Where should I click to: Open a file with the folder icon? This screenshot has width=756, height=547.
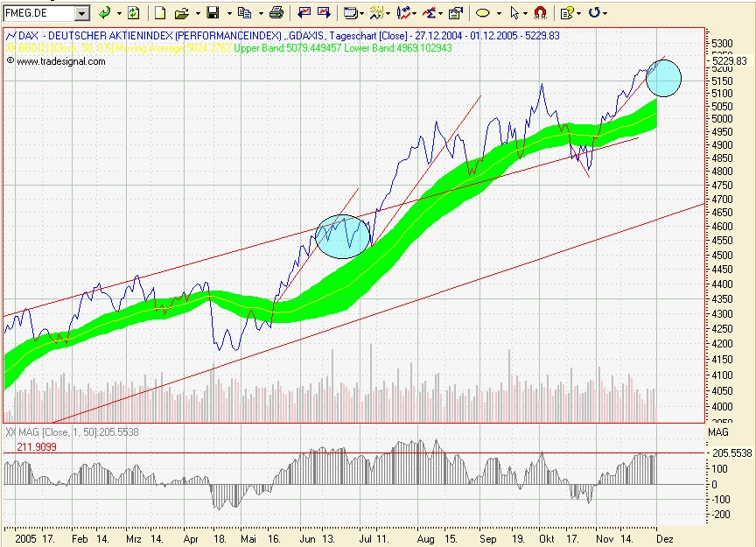(181, 13)
